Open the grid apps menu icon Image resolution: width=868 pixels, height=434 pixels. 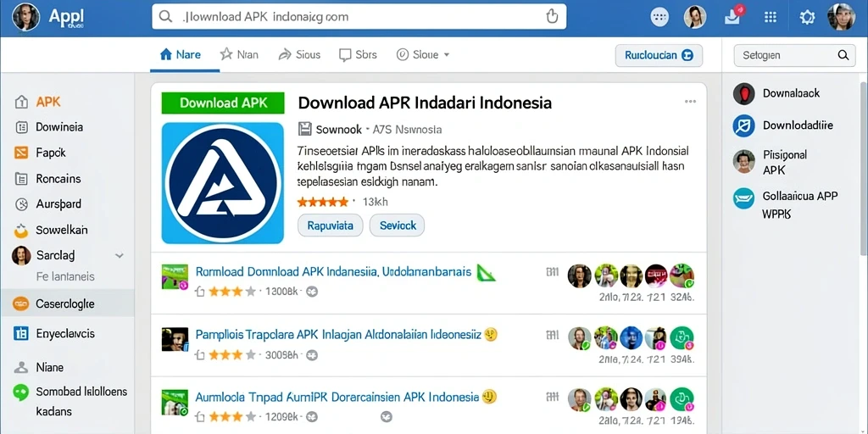coord(770,18)
